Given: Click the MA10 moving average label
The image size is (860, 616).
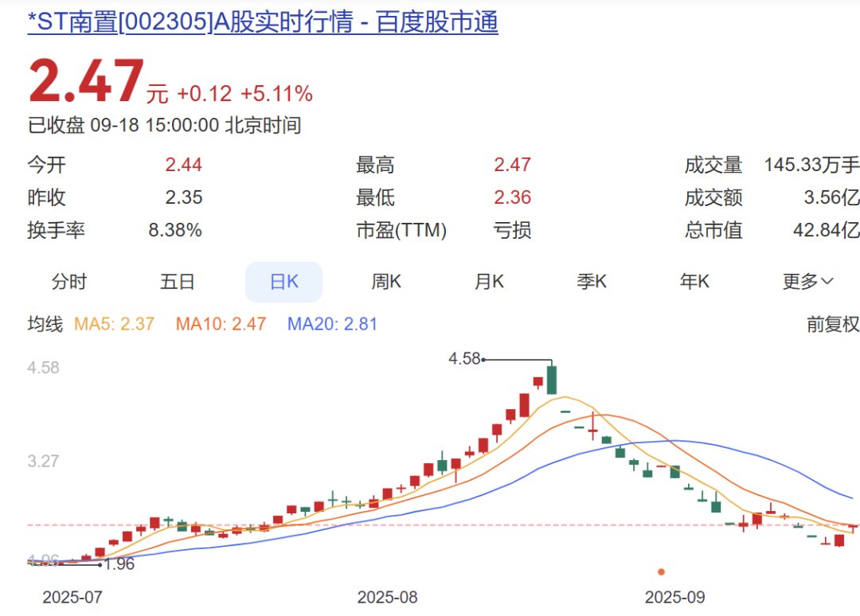Looking at the screenshot, I should (x=221, y=324).
